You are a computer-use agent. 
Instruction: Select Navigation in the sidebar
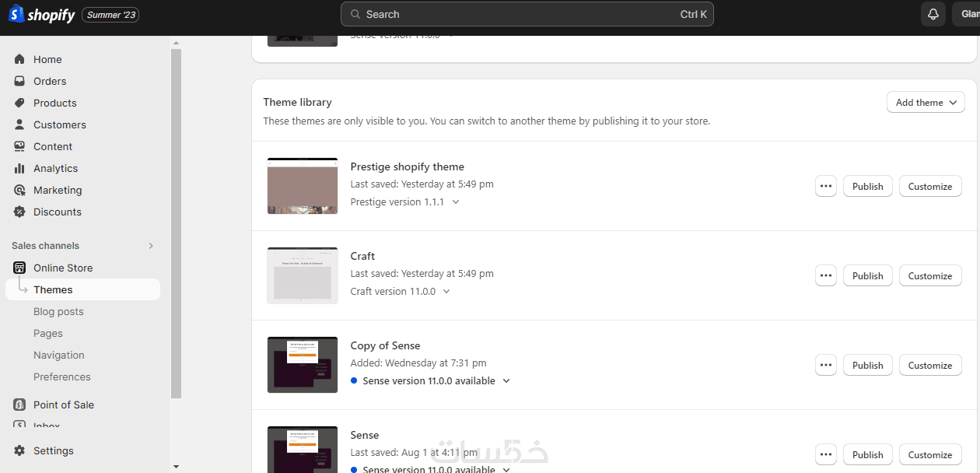pyautogui.click(x=58, y=355)
